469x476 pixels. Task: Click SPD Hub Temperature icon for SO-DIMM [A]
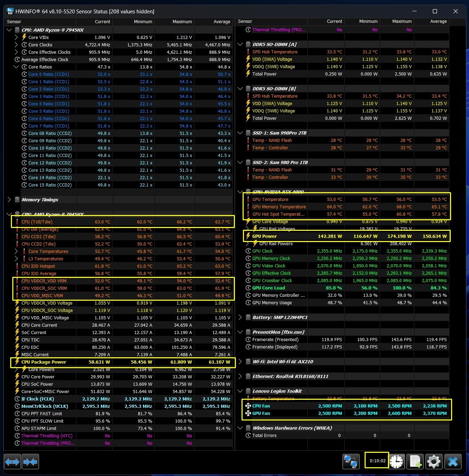[248, 52]
